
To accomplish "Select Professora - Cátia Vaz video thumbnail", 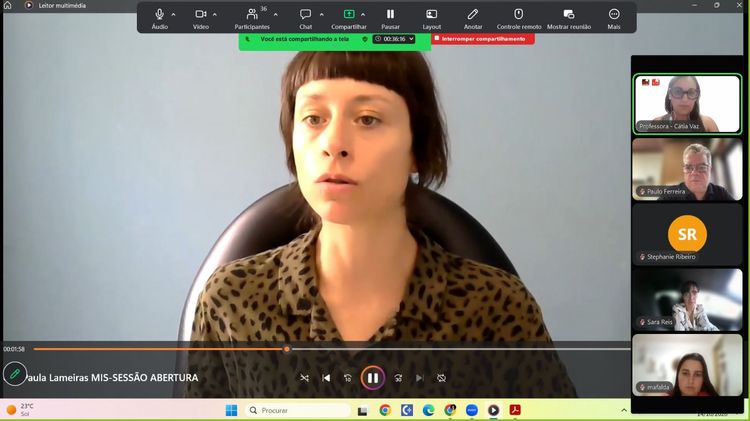I will click(x=687, y=104).
